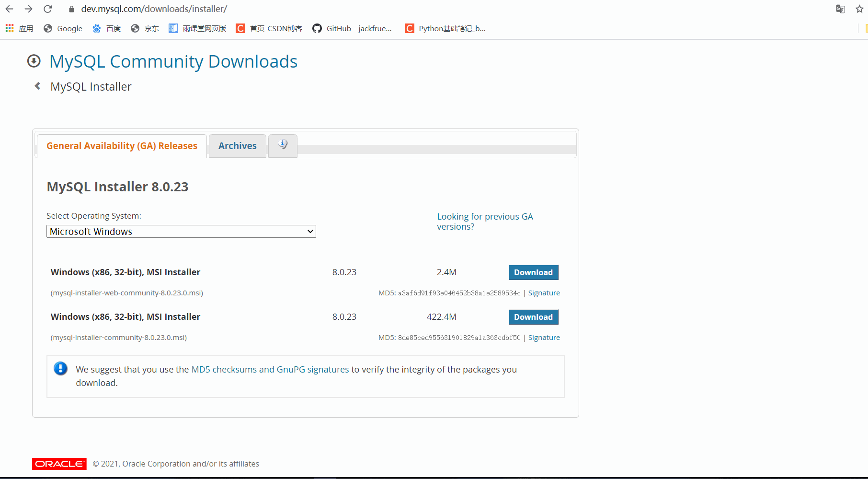The width and height of the screenshot is (868, 479).
Task: Bookmark this page with the star icon
Action: coord(859,9)
